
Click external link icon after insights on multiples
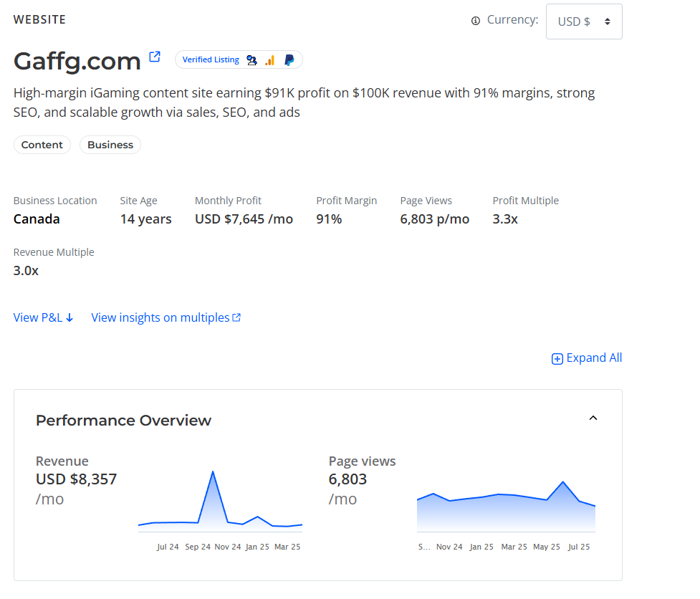point(237,317)
